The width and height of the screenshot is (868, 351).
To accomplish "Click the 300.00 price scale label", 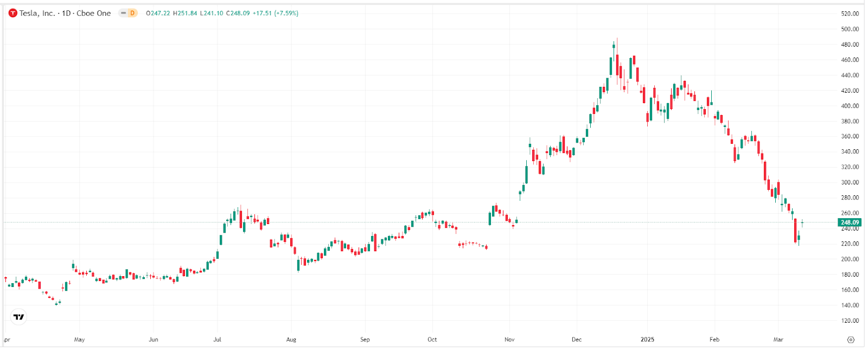I will point(850,182).
